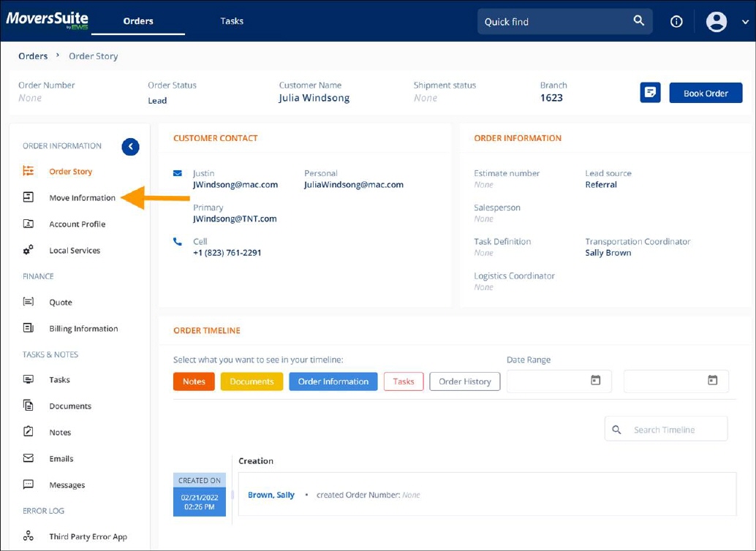Screen dimensions: 756x551
Task: Click the Messages sidebar icon
Action: point(28,484)
